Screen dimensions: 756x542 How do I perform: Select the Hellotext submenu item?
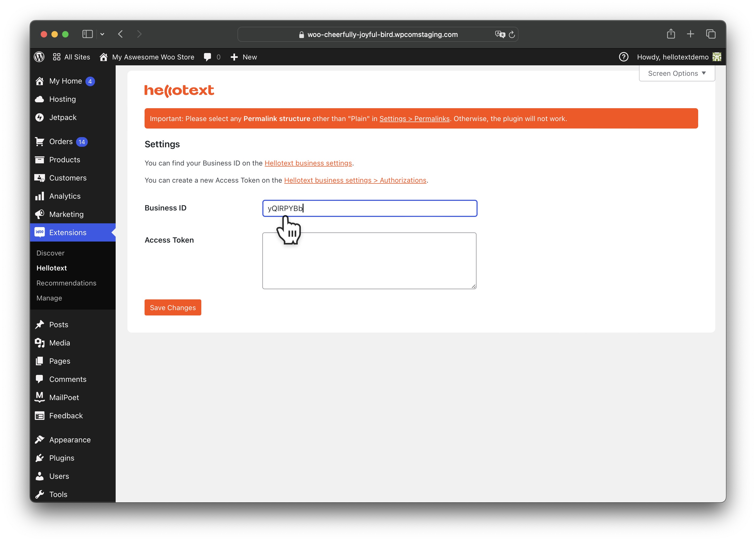pyautogui.click(x=52, y=268)
